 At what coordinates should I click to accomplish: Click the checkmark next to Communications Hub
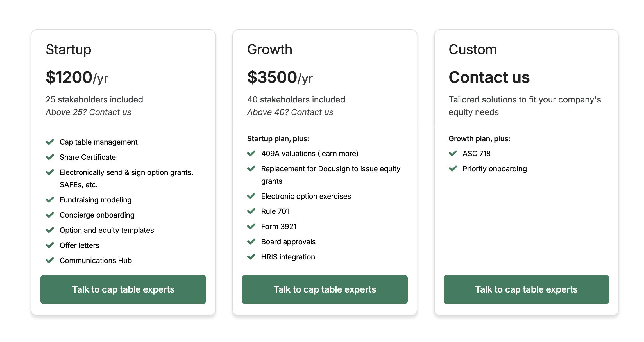coord(50,260)
